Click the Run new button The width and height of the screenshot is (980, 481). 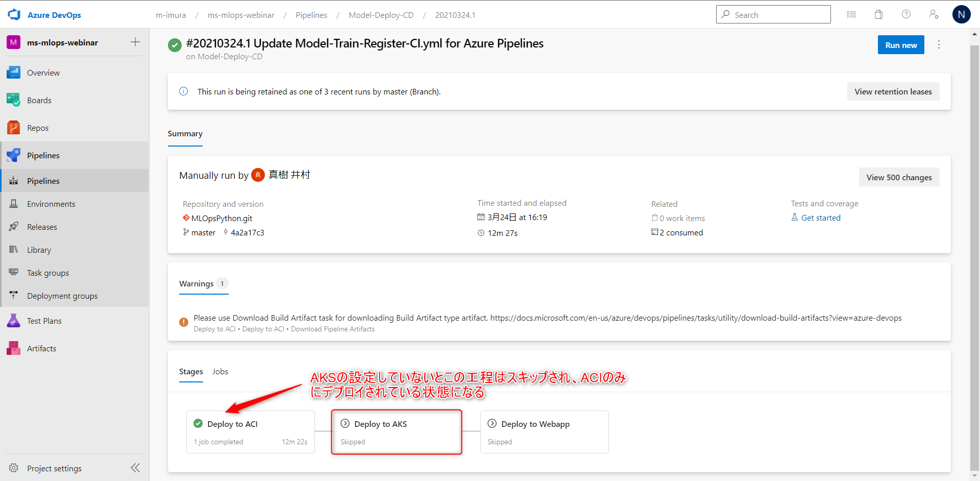click(x=901, y=45)
